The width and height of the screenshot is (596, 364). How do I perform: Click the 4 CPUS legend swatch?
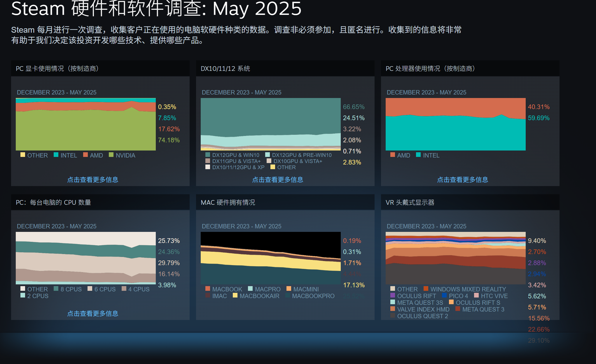[124, 288]
